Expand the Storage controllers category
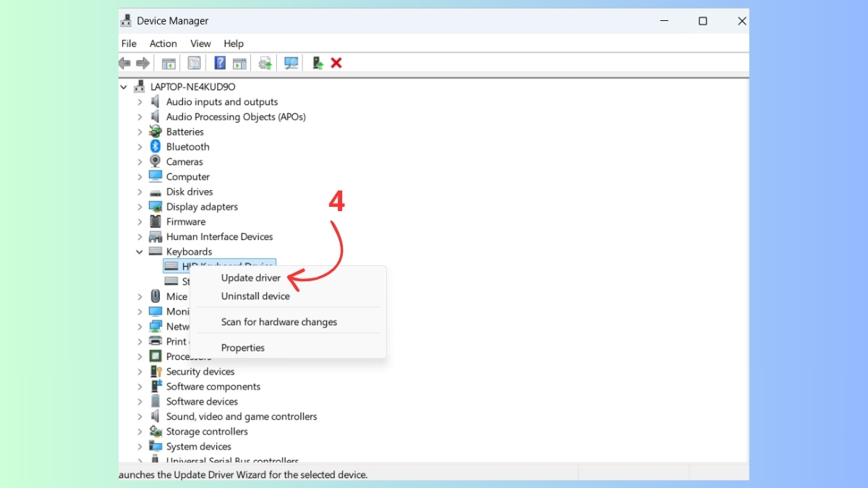 pyautogui.click(x=140, y=432)
